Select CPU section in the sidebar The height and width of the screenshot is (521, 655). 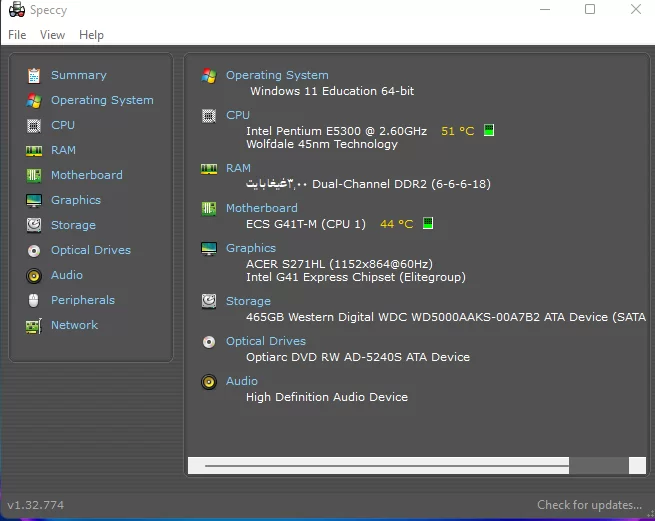tap(63, 125)
